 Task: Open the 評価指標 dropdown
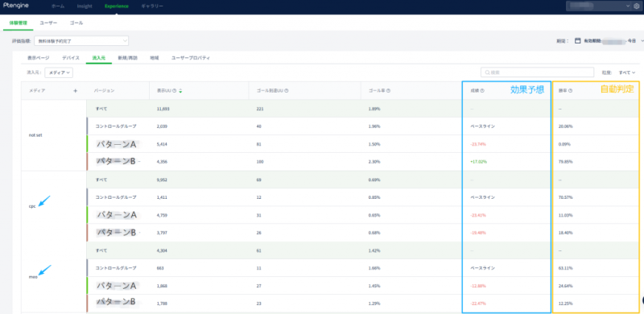coord(81,41)
